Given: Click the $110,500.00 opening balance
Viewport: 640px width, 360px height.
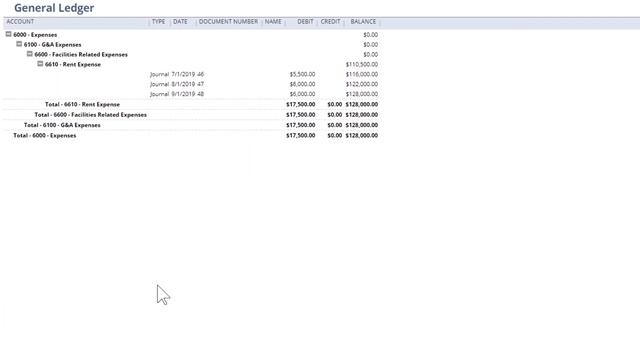Looking at the screenshot, I should point(362,64).
